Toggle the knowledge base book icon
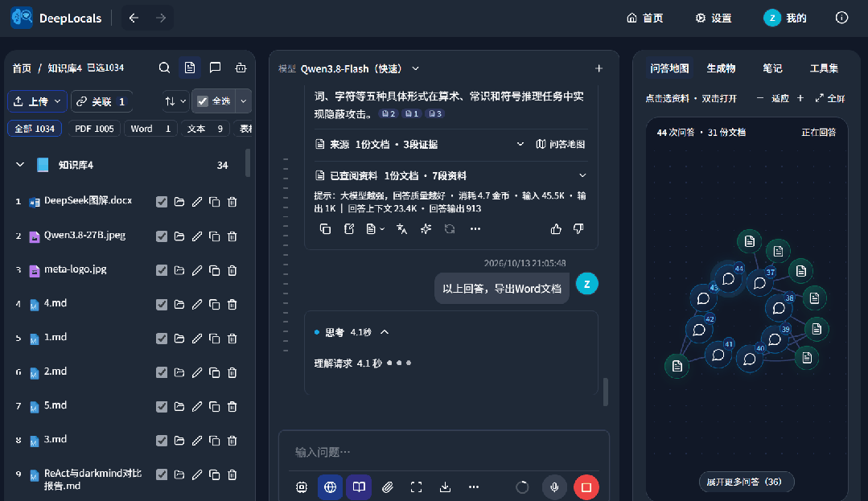 (359, 487)
